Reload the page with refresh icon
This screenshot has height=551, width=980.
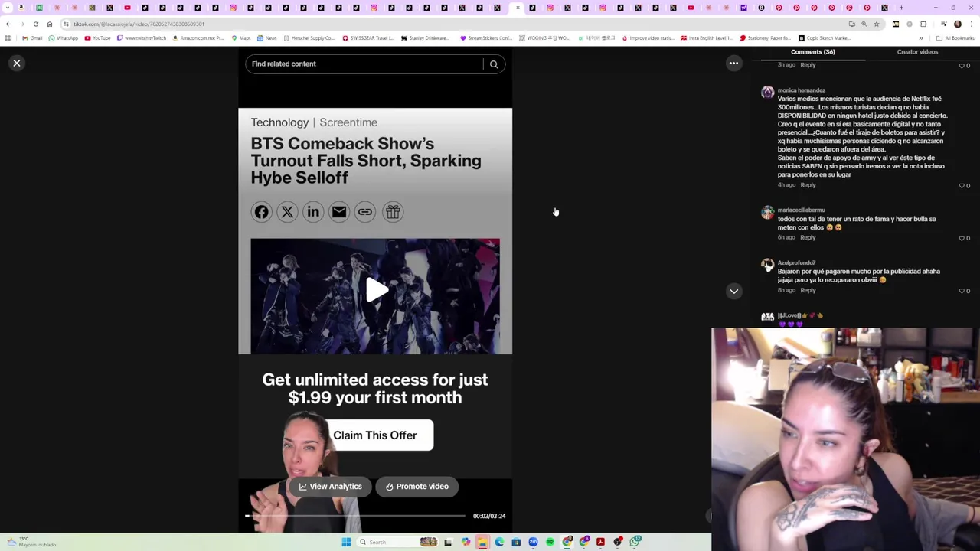click(36, 24)
